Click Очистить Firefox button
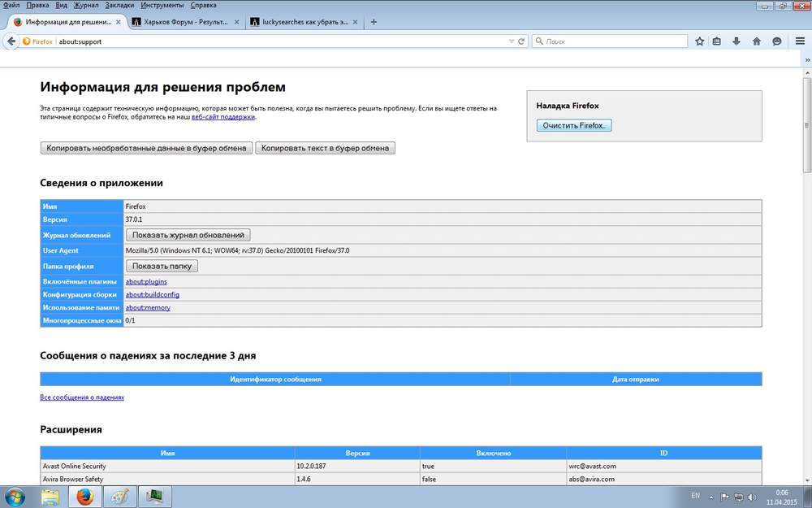Image resolution: width=812 pixels, height=508 pixels. 574,125
